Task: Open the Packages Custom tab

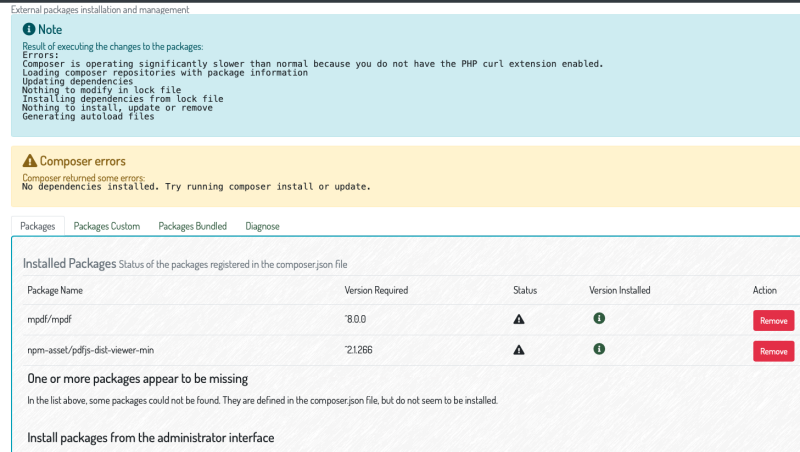Action: (x=107, y=226)
